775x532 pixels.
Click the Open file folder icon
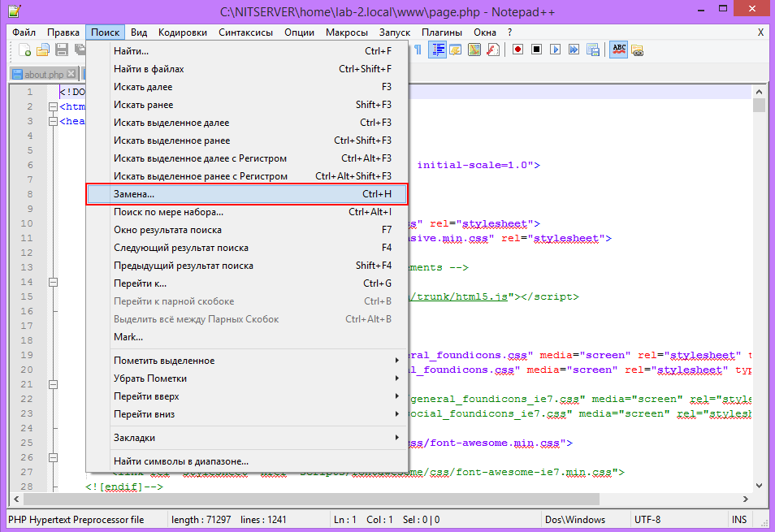coord(43,50)
